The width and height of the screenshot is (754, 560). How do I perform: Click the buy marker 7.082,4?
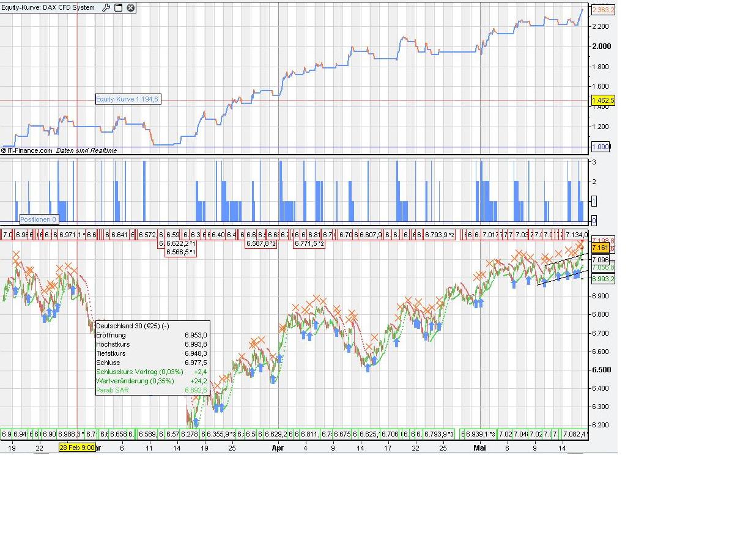coord(575,434)
